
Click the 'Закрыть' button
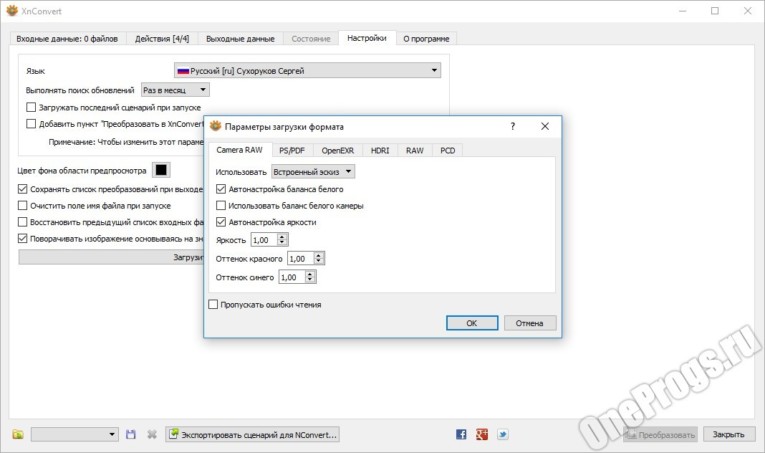click(x=729, y=434)
